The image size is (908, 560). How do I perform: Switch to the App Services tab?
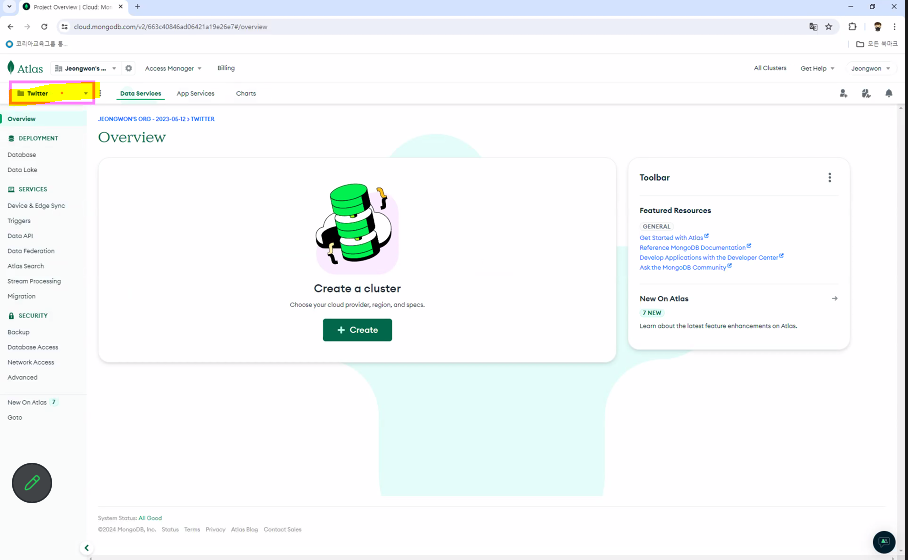click(195, 93)
